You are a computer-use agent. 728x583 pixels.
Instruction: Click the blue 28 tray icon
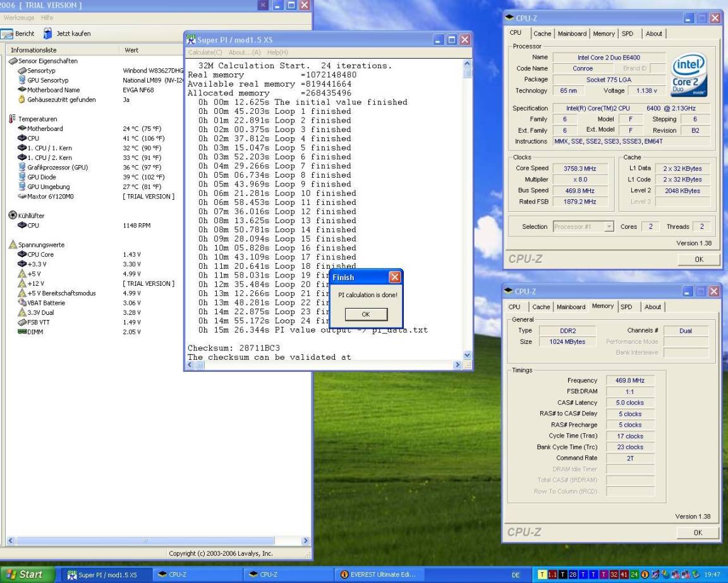tap(573, 575)
